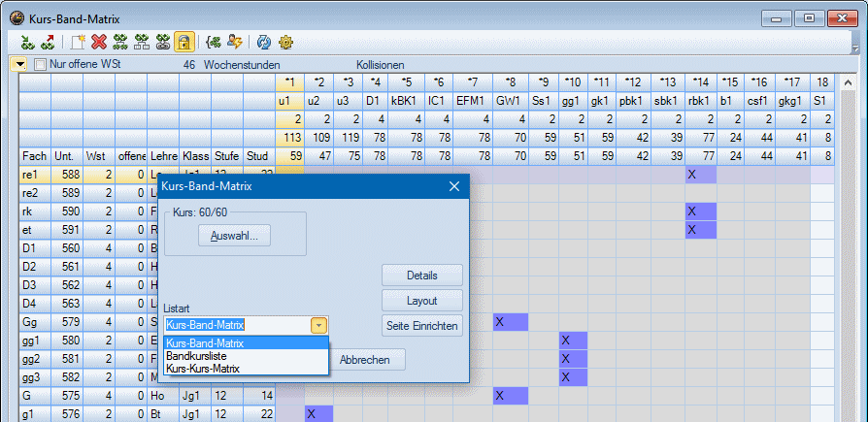Click the person with lightning bolt icon
The image size is (868, 422).
pos(234,42)
